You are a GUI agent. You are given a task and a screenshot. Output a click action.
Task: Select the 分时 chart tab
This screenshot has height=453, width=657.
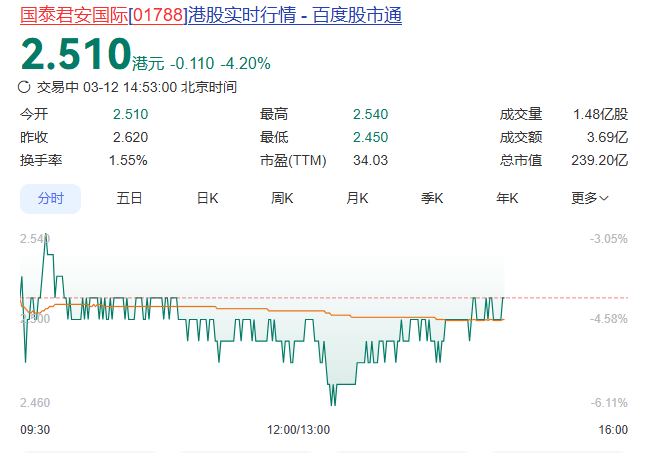[51, 199]
